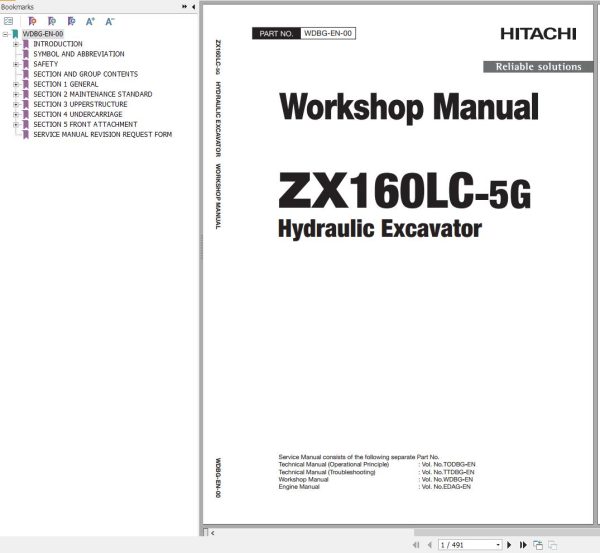The height and width of the screenshot is (553, 600).
Task: Open SECTION 5 FRONT ATTACHMENT bookmark
Action: pyautogui.click(x=85, y=124)
